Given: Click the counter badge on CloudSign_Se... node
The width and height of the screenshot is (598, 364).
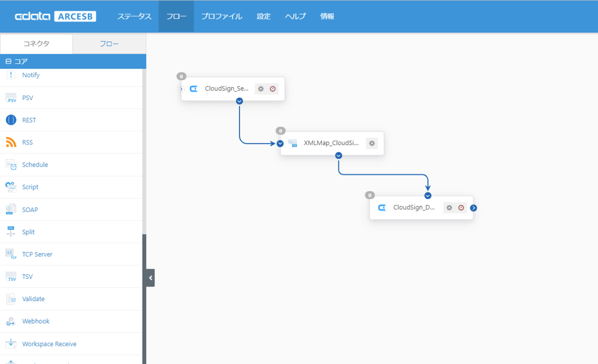Looking at the screenshot, I should point(181,77).
